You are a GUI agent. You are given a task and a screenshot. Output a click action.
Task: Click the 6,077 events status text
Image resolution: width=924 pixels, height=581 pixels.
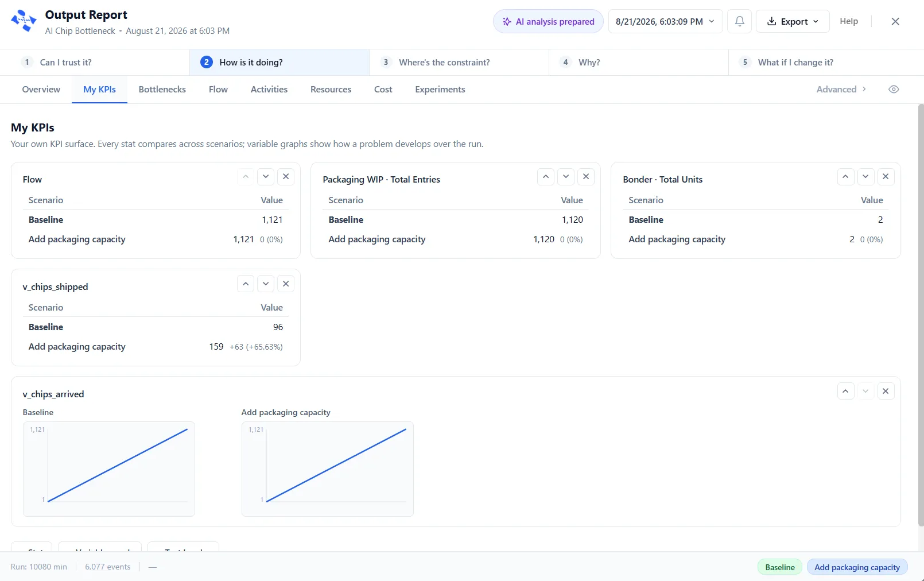tap(108, 567)
